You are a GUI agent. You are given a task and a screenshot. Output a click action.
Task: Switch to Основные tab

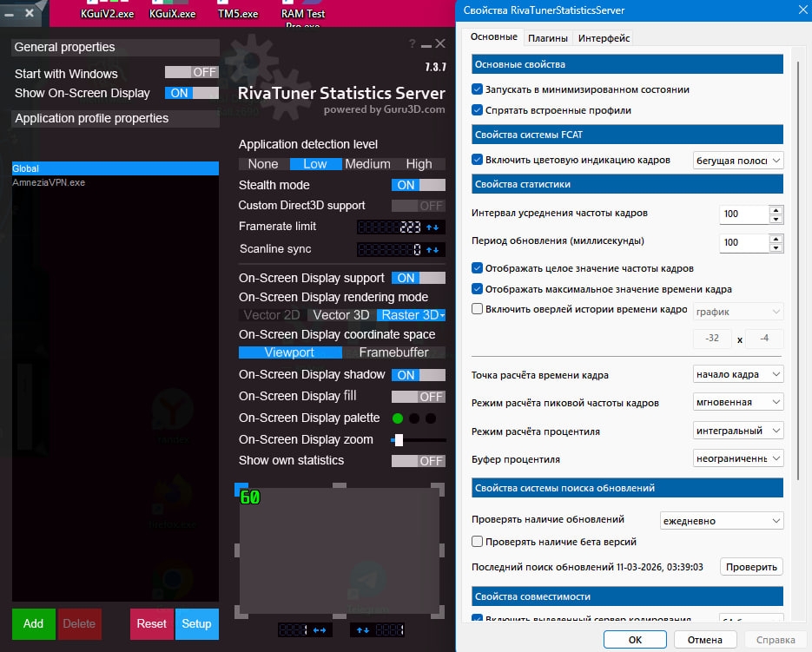pyautogui.click(x=493, y=36)
